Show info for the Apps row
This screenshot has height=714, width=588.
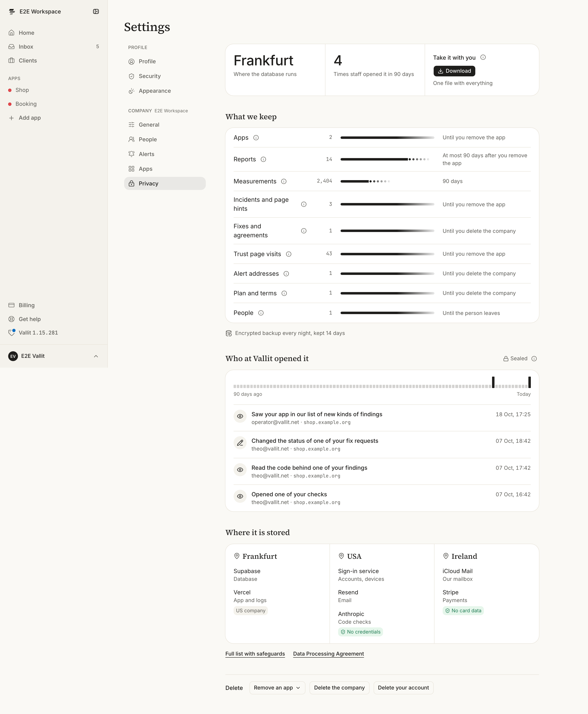click(256, 138)
